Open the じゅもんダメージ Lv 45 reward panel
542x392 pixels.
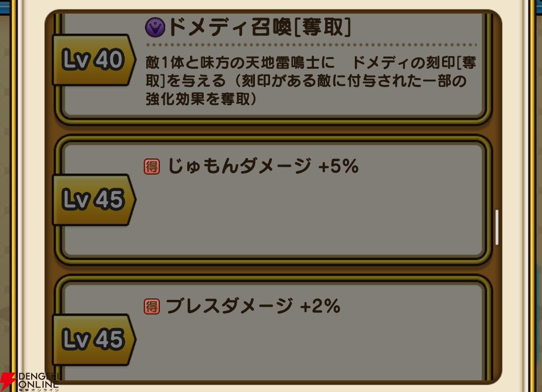click(x=273, y=200)
